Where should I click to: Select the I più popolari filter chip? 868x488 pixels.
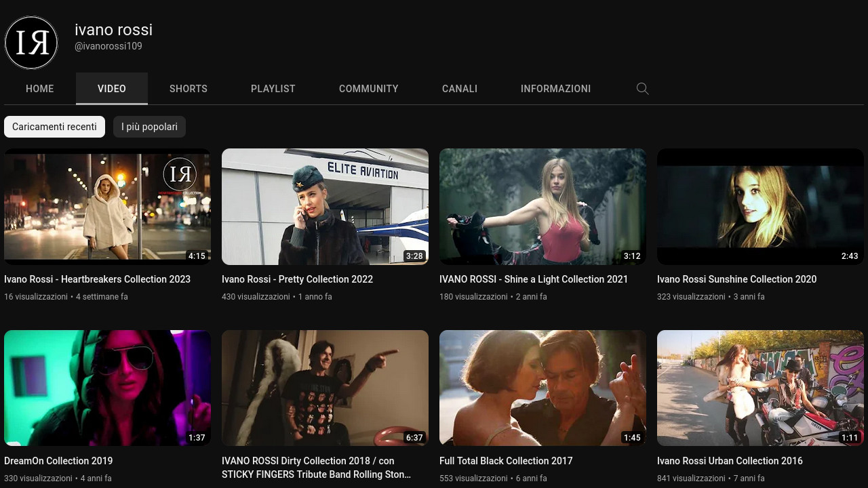click(149, 127)
